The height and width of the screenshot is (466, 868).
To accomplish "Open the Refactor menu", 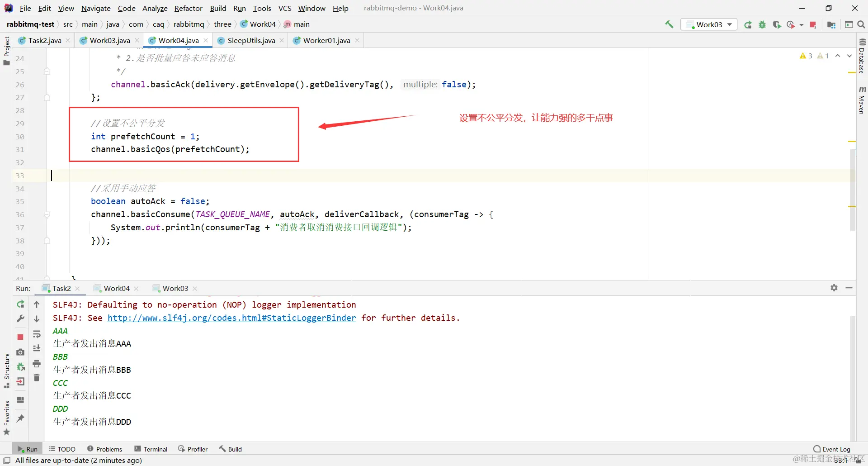I will coord(188,8).
